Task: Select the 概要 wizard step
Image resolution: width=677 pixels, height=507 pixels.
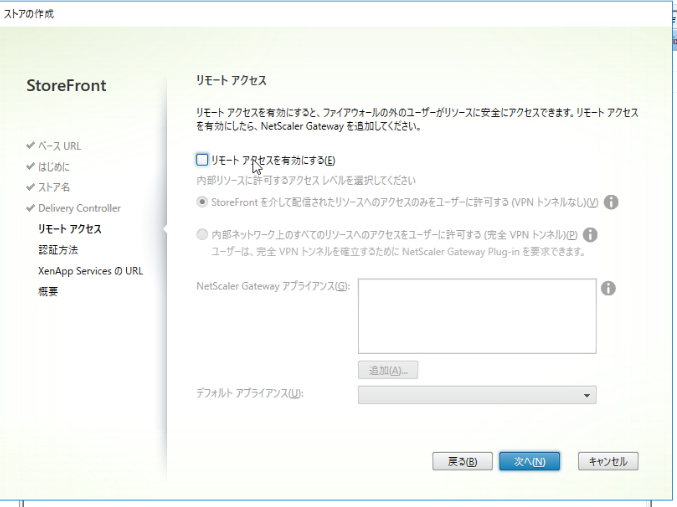Action: [x=48, y=292]
